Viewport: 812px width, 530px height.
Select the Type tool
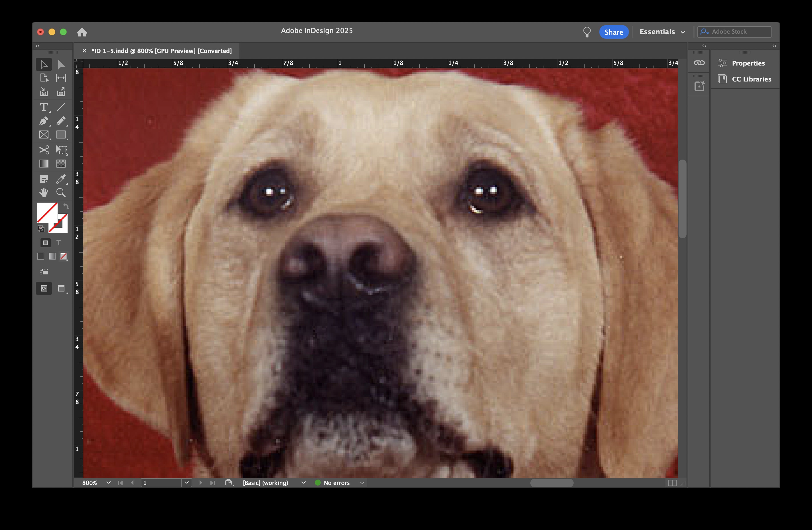[44, 107]
